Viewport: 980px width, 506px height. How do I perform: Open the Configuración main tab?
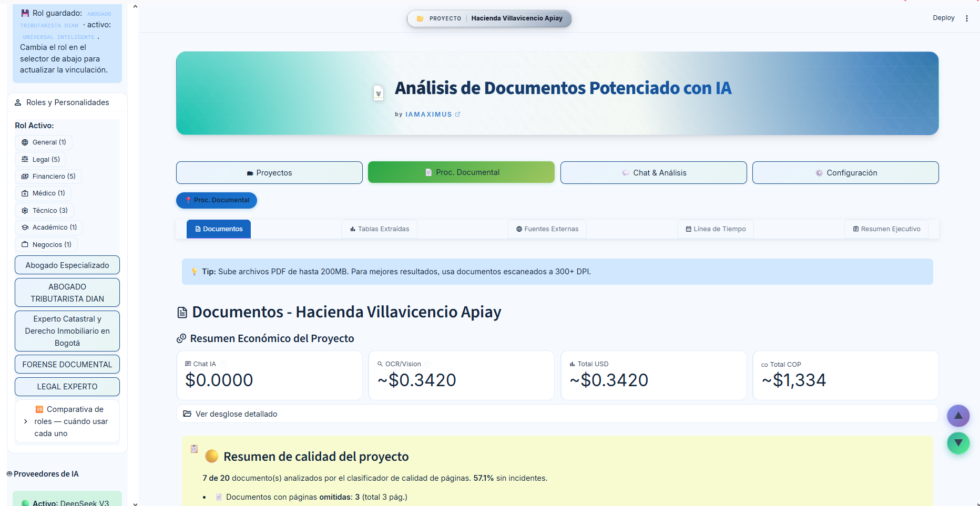845,173
